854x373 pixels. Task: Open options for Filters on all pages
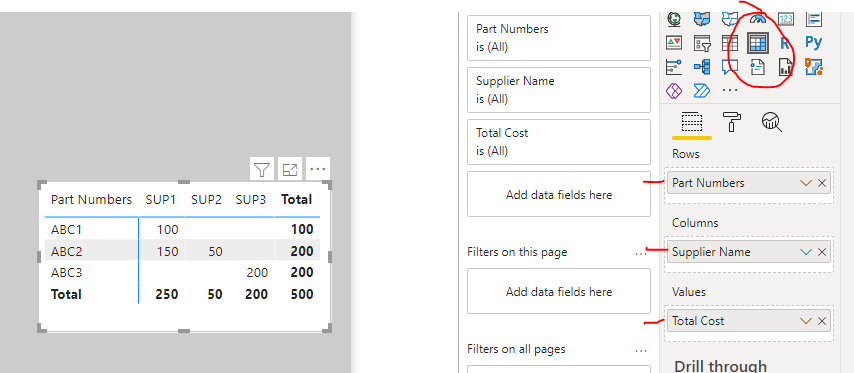click(x=640, y=351)
